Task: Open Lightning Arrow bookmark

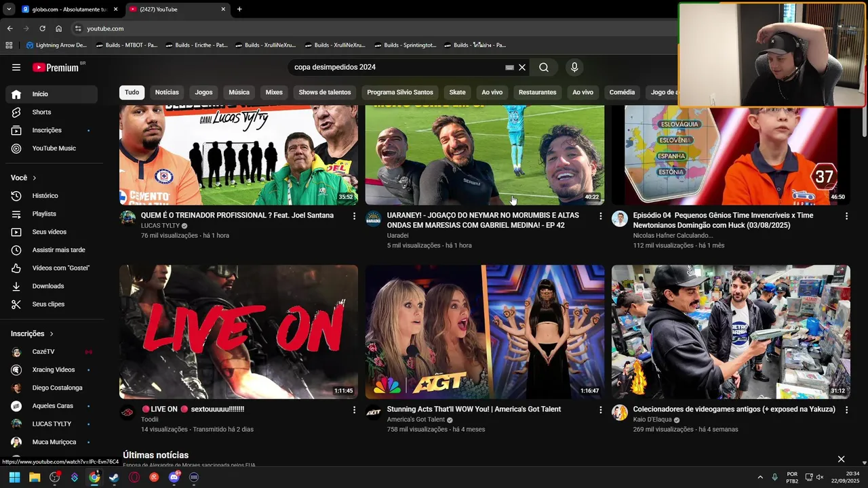Action: pyautogui.click(x=57, y=45)
